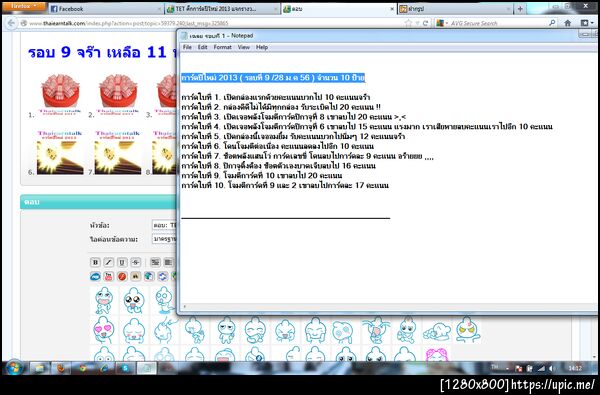Click the Bold formatting button
Viewport: 600px width, 395px height.
pos(95,262)
